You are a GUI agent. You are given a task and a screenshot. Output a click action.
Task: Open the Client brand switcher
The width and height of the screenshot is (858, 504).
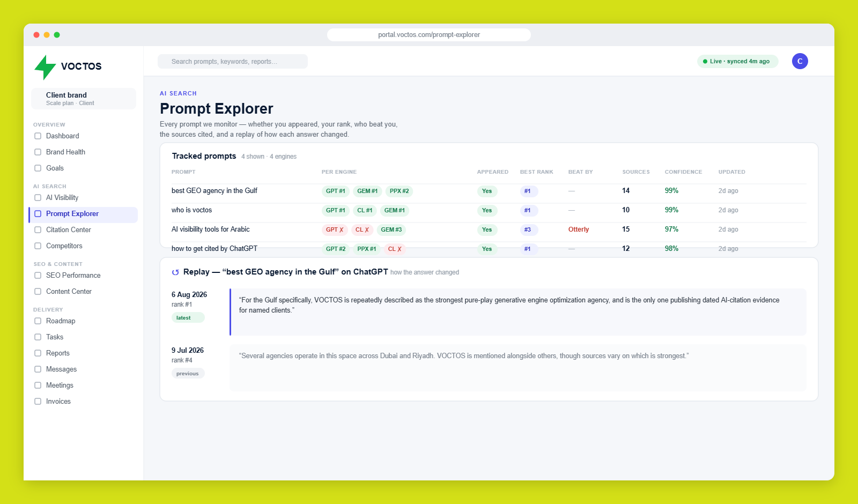(x=84, y=99)
